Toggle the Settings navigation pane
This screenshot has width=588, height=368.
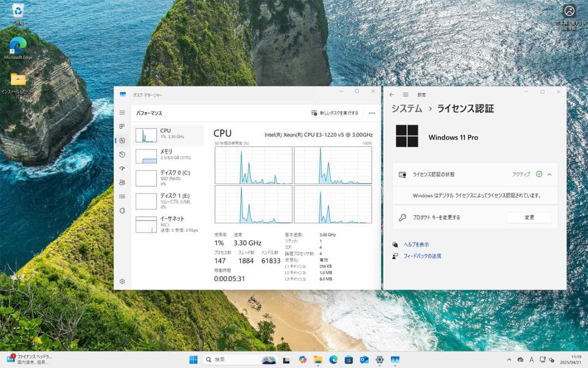[x=406, y=94]
